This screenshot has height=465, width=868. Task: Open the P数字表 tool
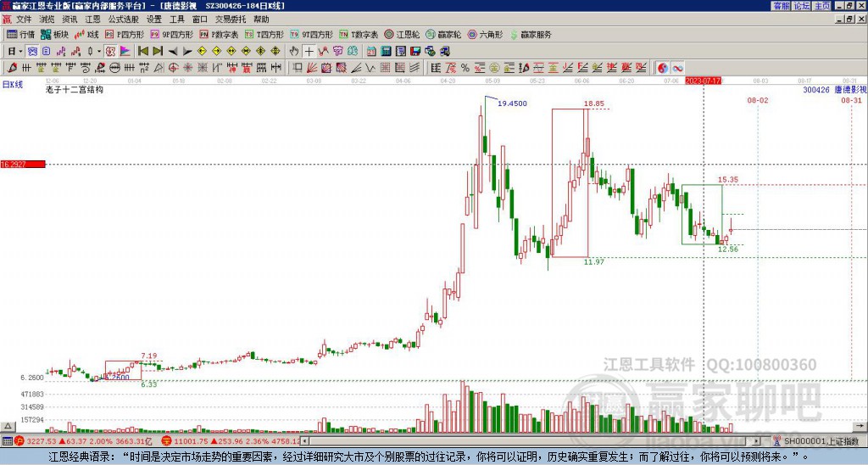pos(220,34)
